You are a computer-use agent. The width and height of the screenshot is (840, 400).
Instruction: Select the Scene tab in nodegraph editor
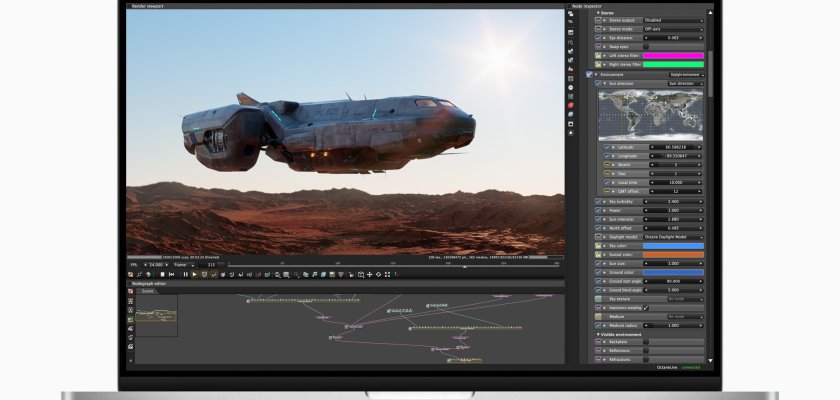pyautogui.click(x=147, y=291)
